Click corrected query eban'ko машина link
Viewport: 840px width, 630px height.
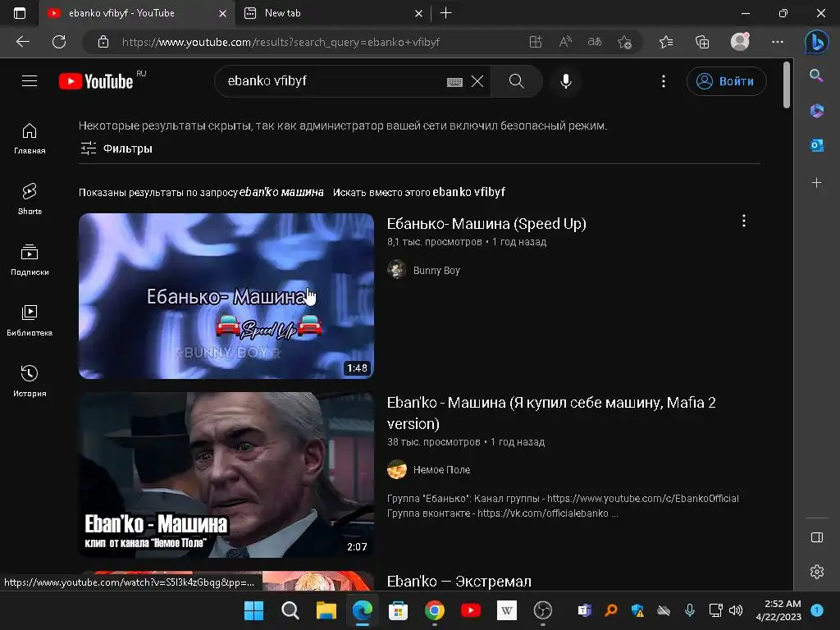pyautogui.click(x=281, y=192)
